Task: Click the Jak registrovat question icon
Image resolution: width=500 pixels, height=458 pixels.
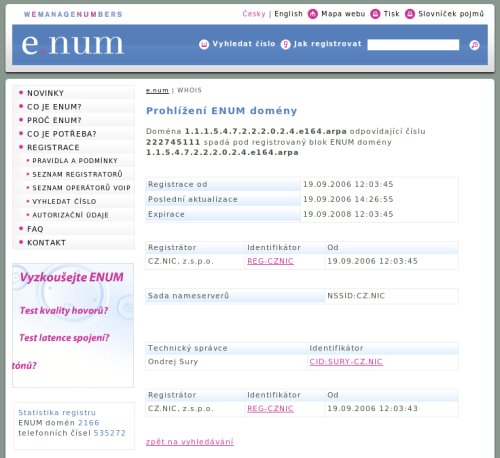Action: 286,44
